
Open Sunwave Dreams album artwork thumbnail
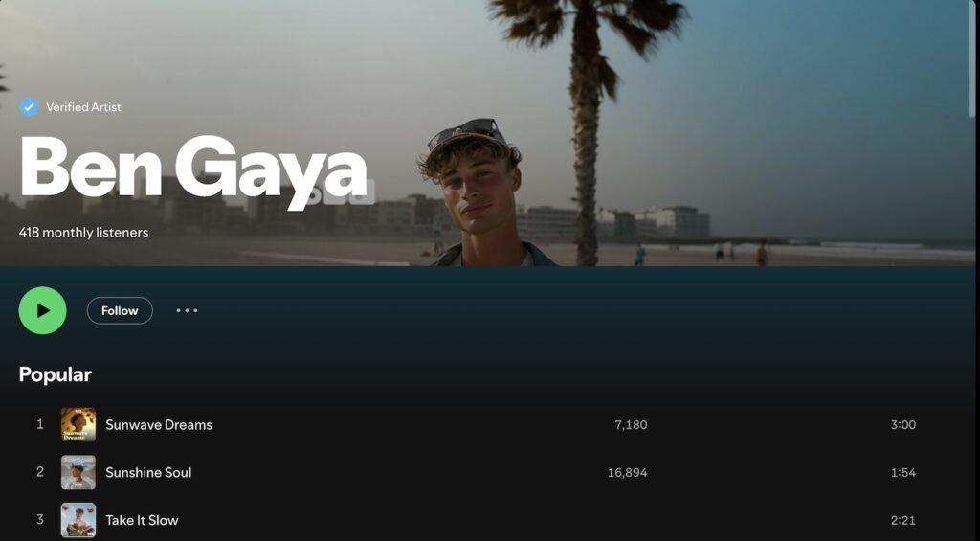(78, 425)
